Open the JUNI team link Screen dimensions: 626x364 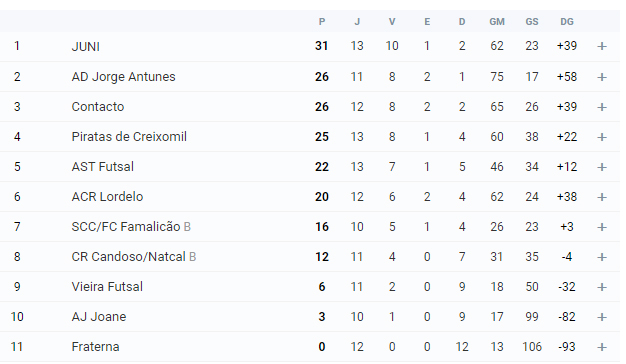pyautogui.click(x=85, y=46)
